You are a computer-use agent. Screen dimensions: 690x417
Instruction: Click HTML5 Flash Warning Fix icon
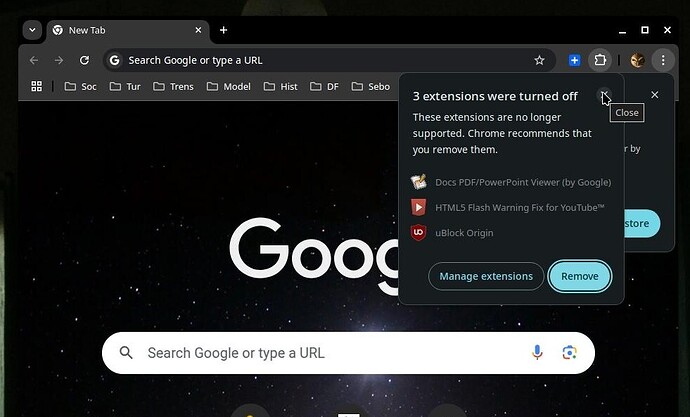[418, 207]
